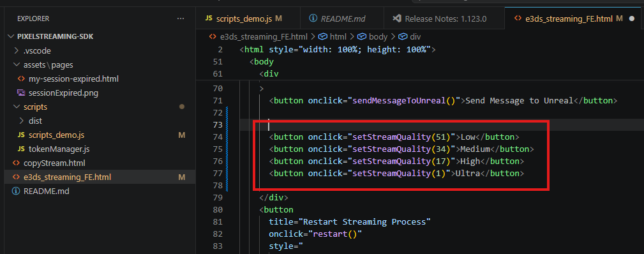644x254 pixels.
Task: Click EXPLORER panel title
Action: [33, 19]
